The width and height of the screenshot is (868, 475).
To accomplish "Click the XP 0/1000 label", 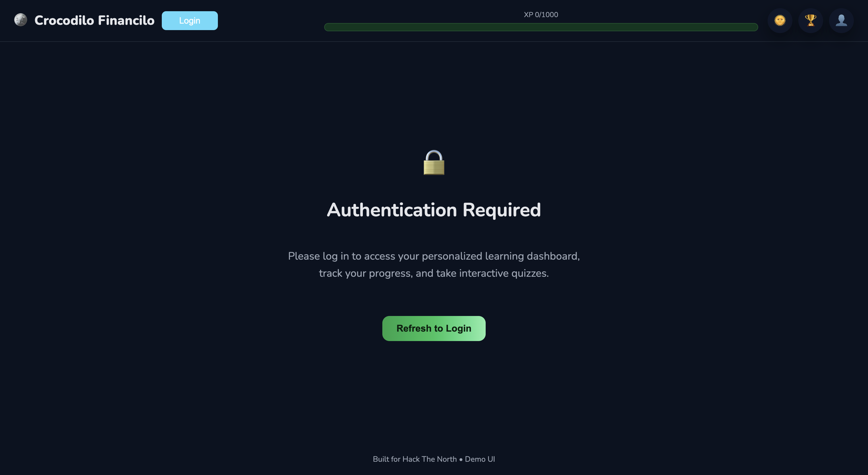I will tap(541, 14).
